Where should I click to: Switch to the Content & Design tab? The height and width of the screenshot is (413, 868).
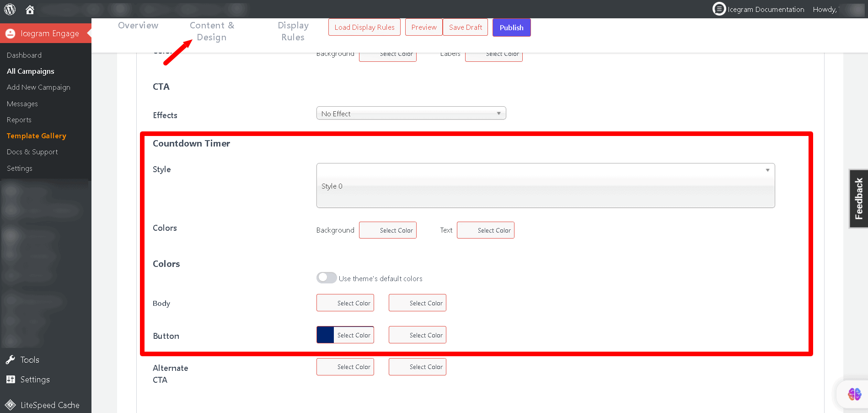click(212, 31)
